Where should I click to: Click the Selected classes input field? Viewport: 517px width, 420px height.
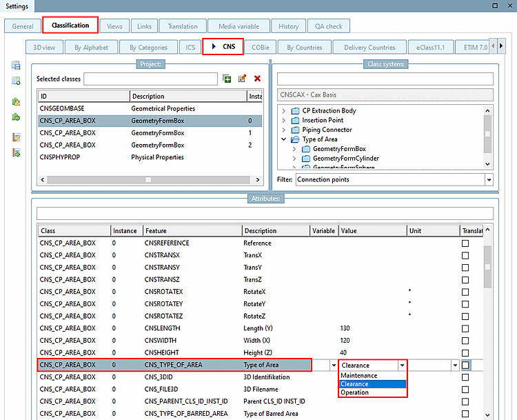coord(150,79)
